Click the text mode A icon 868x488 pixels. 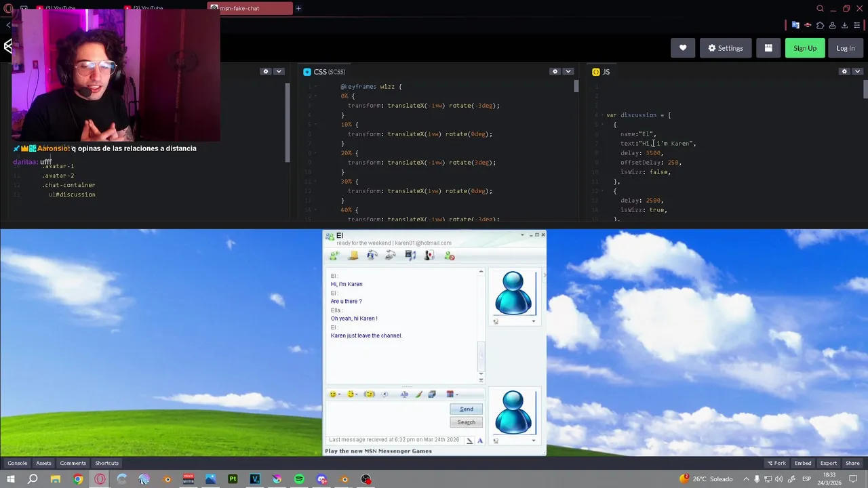pos(480,441)
